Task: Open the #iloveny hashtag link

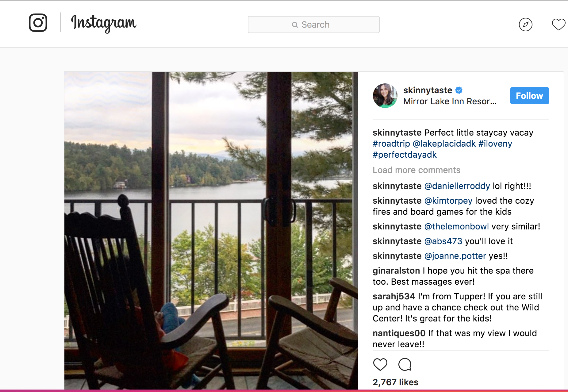Action: [495, 144]
